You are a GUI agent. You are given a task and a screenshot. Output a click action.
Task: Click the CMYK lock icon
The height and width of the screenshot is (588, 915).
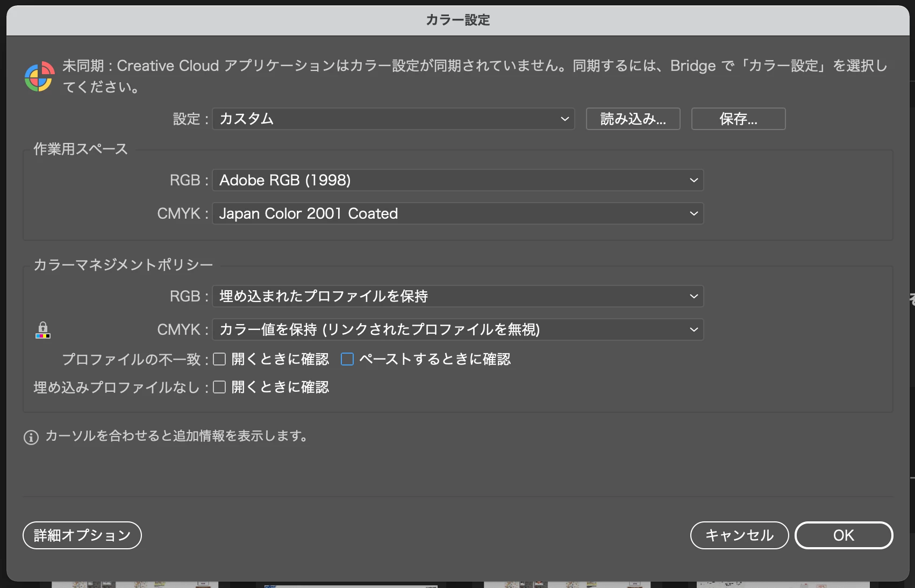pos(43,329)
